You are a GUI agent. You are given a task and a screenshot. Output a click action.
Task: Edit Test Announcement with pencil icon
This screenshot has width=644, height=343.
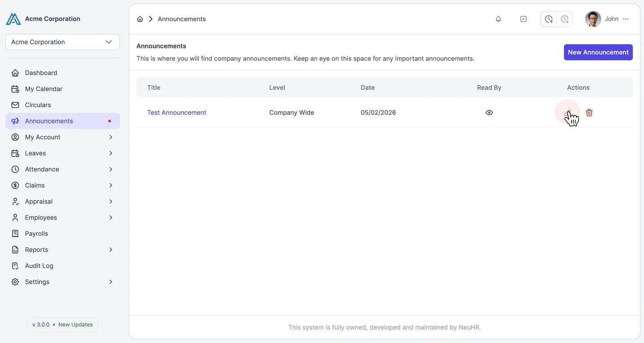click(568, 113)
